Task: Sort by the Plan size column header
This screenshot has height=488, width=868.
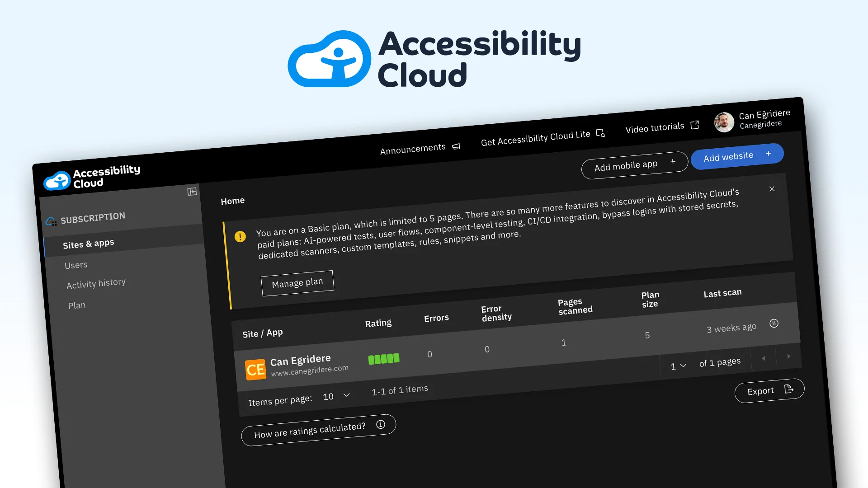Action: 650,299
